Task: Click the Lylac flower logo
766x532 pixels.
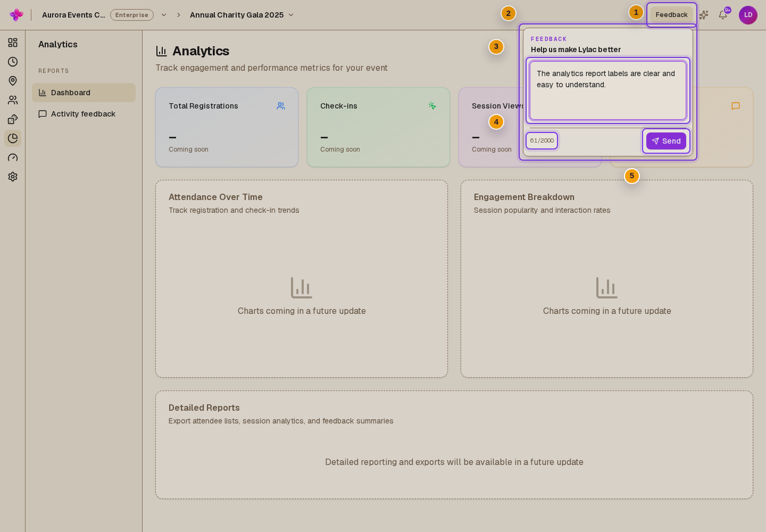Action: pyautogui.click(x=16, y=15)
